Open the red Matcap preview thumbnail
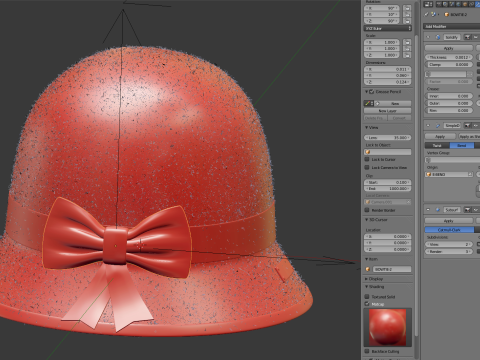The height and width of the screenshot is (360, 480). [x=388, y=327]
